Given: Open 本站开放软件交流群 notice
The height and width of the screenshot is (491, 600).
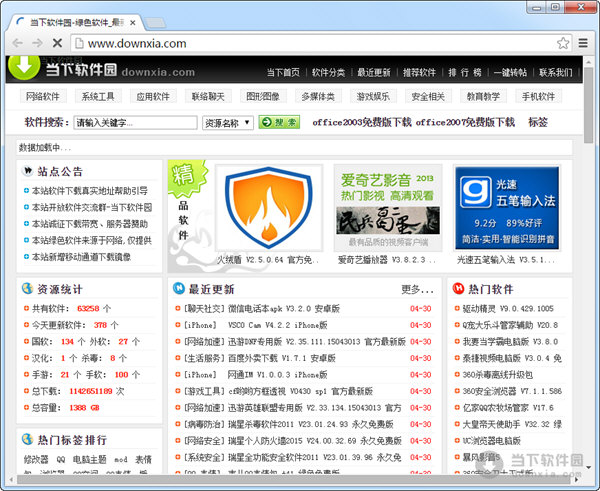Looking at the screenshot, I should coord(92,207).
